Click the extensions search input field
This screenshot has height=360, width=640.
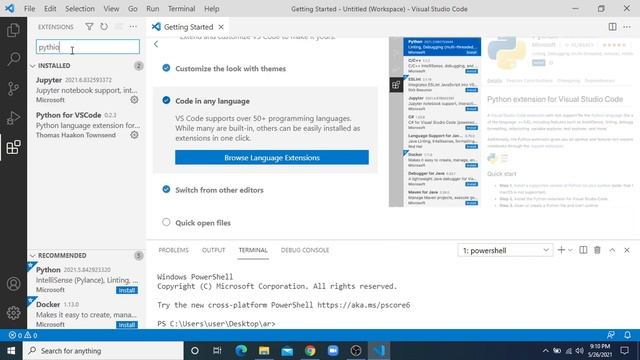[x=88, y=47]
